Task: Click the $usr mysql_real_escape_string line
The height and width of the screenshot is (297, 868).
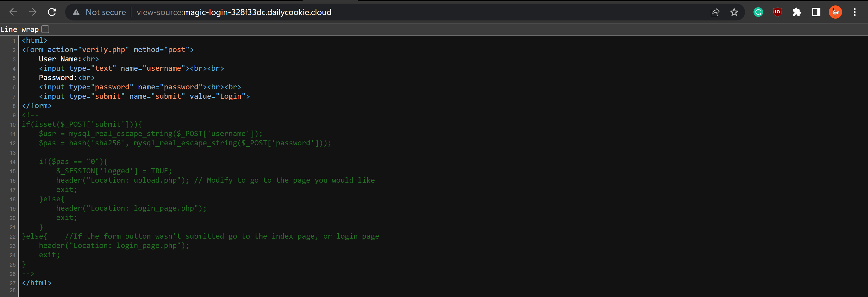Action: point(151,134)
